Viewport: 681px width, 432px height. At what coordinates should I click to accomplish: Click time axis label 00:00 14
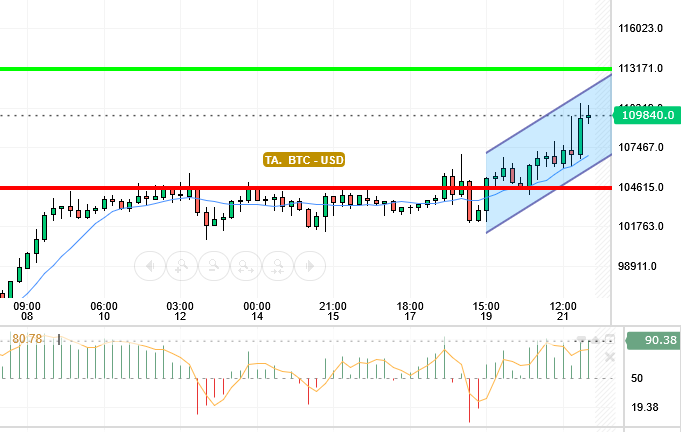tap(257, 311)
